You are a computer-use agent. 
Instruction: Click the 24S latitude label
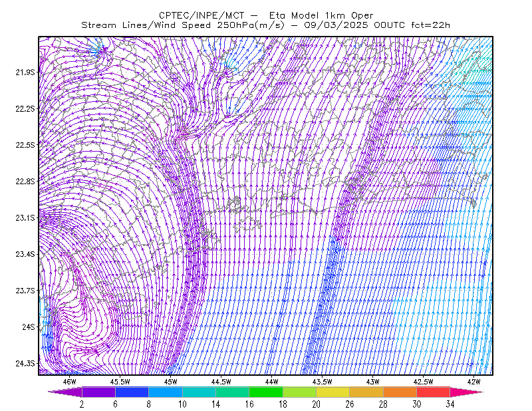pos(29,327)
